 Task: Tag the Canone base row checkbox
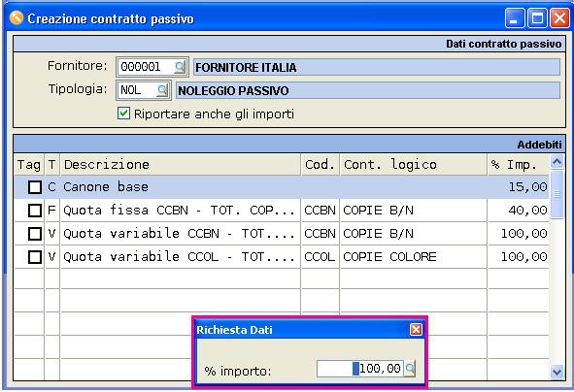coord(35,187)
